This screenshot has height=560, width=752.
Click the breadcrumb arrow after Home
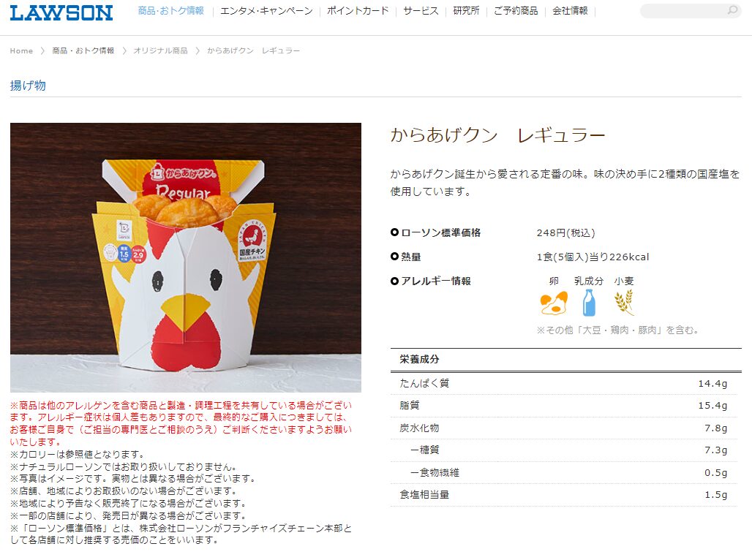click(x=42, y=51)
